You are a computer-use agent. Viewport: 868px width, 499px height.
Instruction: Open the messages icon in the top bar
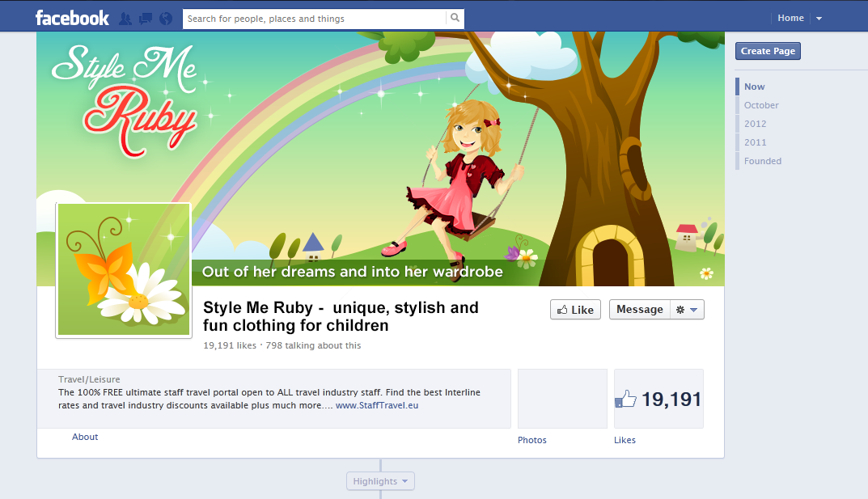point(145,17)
